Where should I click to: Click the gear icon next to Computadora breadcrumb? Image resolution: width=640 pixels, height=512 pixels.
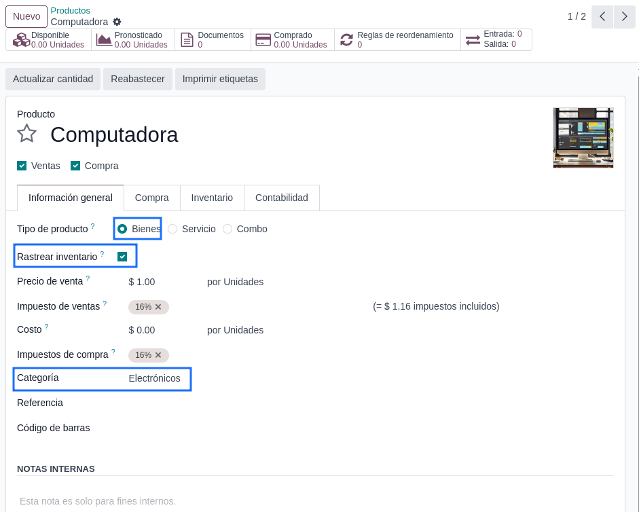pos(117,22)
